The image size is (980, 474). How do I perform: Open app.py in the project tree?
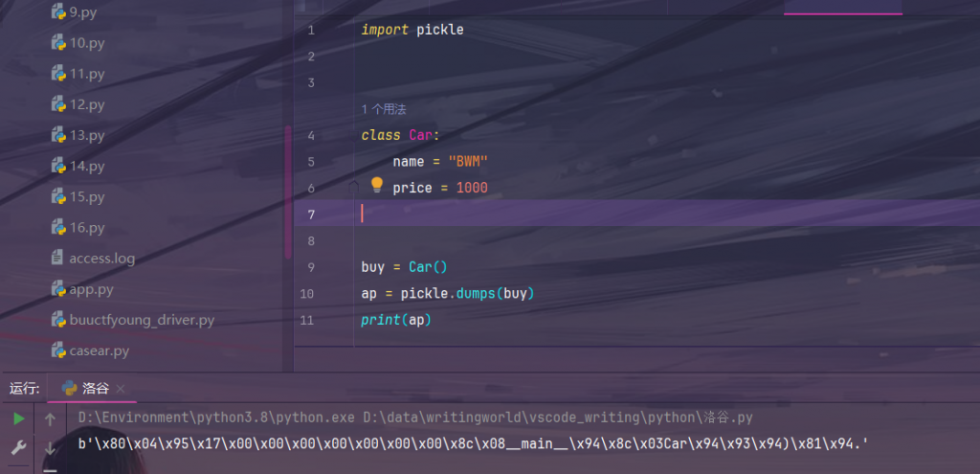82,289
